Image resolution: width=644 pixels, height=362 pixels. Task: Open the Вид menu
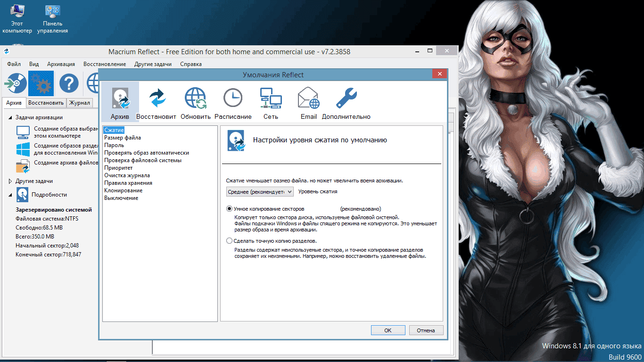pyautogui.click(x=34, y=64)
